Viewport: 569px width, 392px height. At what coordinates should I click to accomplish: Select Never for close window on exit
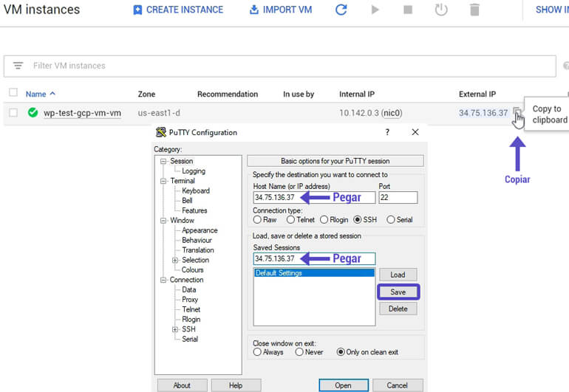299,352
